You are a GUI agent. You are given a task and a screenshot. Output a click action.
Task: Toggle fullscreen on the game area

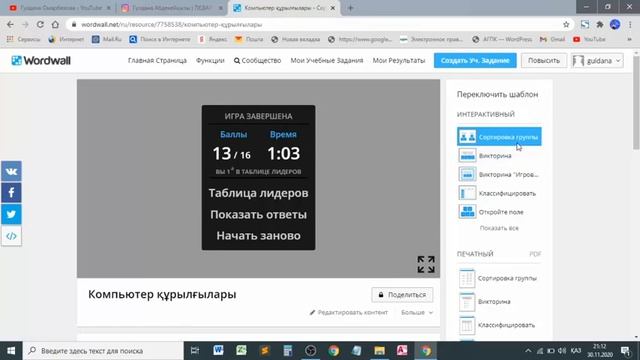[x=426, y=264]
